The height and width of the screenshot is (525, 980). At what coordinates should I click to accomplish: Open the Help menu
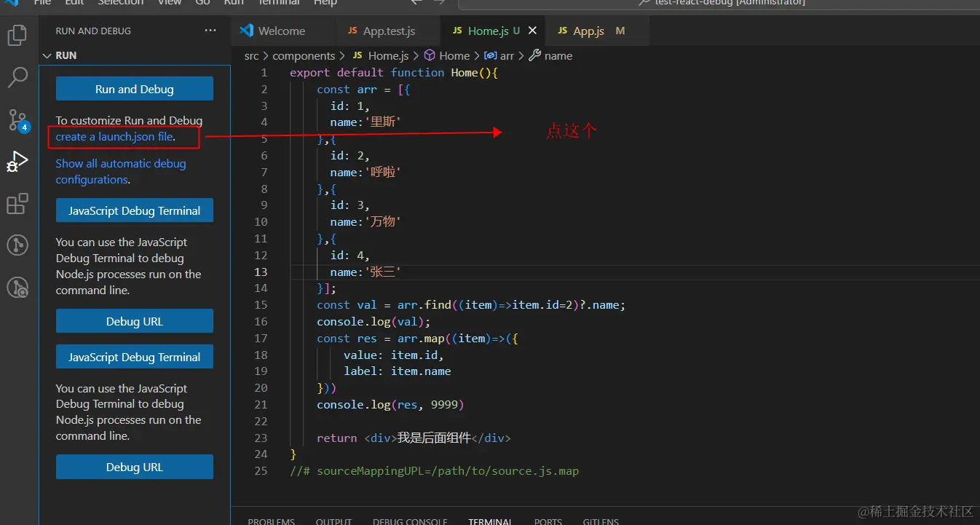click(325, 3)
